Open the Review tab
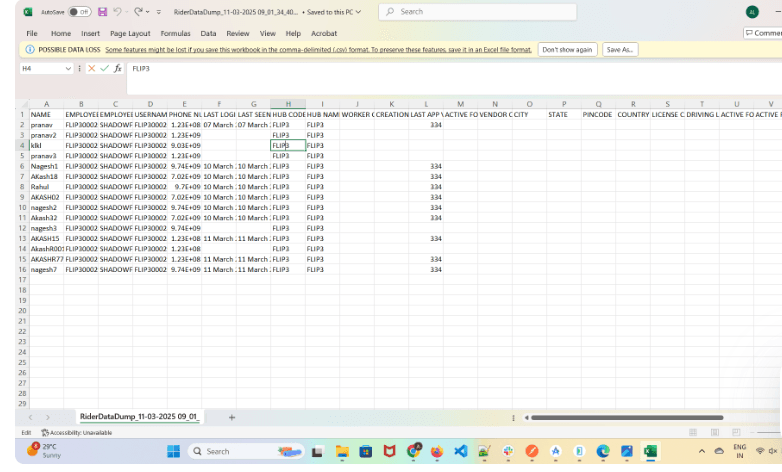 pyautogui.click(x=238, y=33)
